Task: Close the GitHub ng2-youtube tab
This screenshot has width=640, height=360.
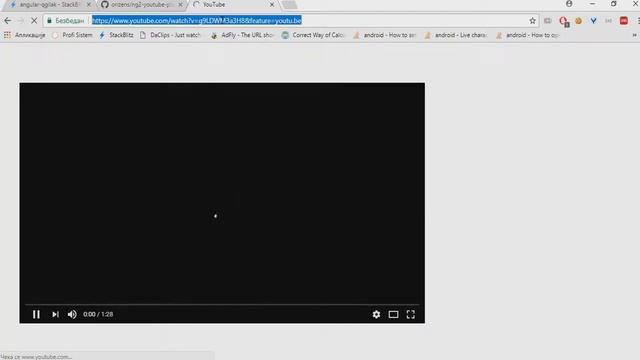Action: 180,4
